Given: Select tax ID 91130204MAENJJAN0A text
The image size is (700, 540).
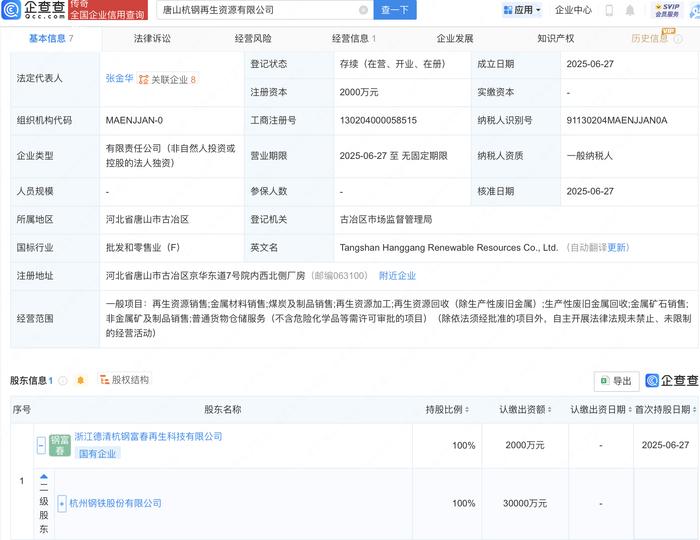Looking at the screenshot, I should [x=617, y=120].
